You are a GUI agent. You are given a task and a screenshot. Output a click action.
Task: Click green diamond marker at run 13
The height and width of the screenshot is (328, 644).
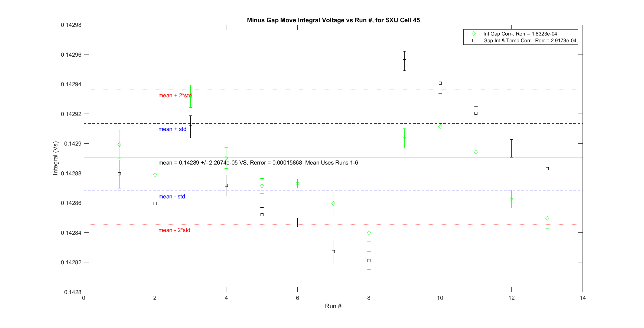tap(547, 218)
